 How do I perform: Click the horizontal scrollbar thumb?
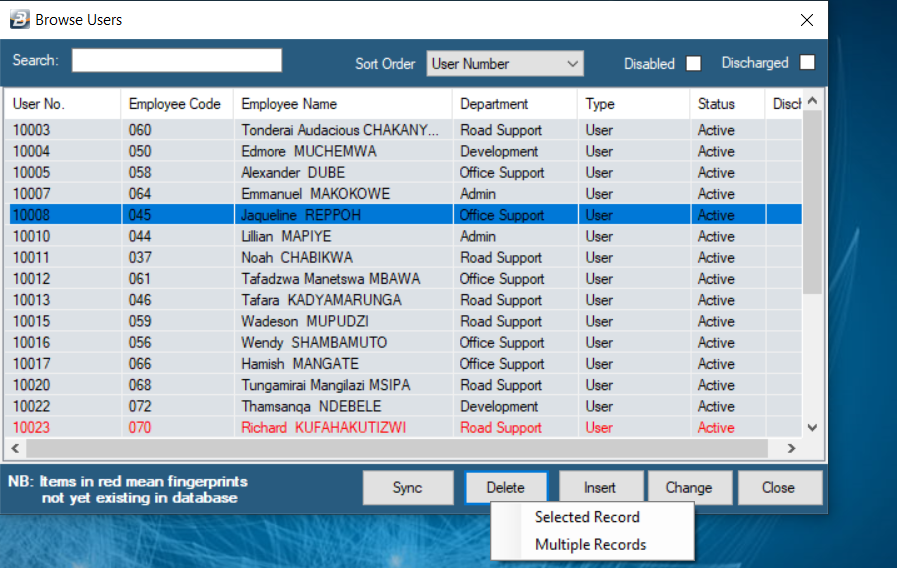coord(397,448)
